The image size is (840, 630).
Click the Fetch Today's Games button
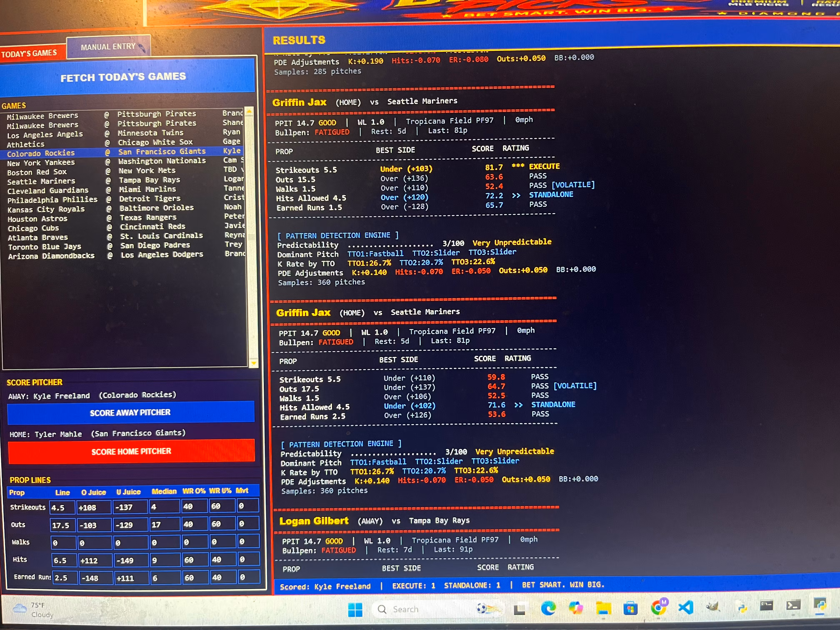coord(127,77)
